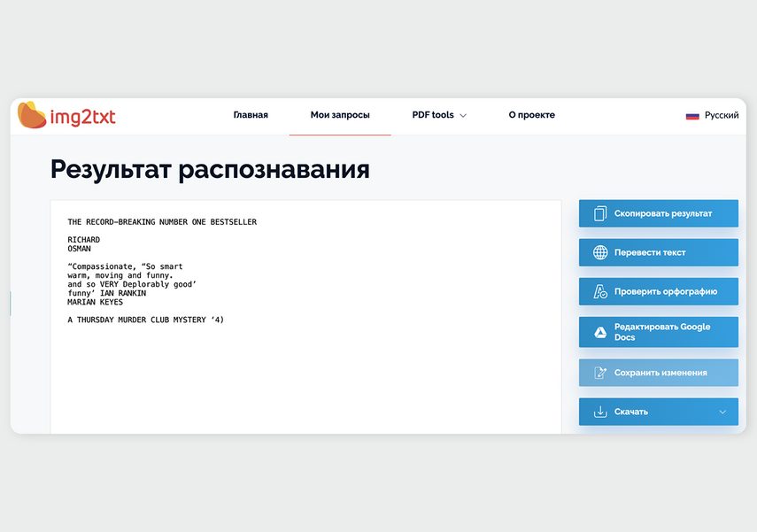Open the Мои запросы tab
The height and width of the screenshot is (532, 757).
[340, 115]
